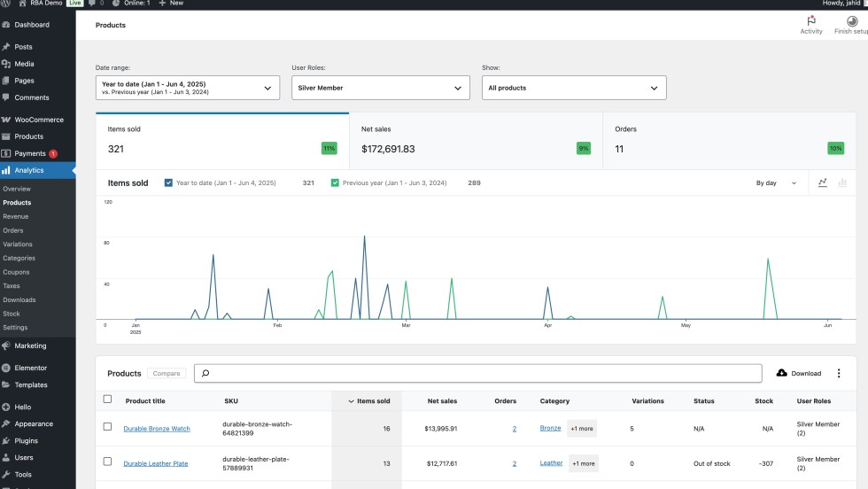Expand the User Roles Silver Member dropdown
The height and width of the screenshot is (489, 868).
click(x=381, y=88)
